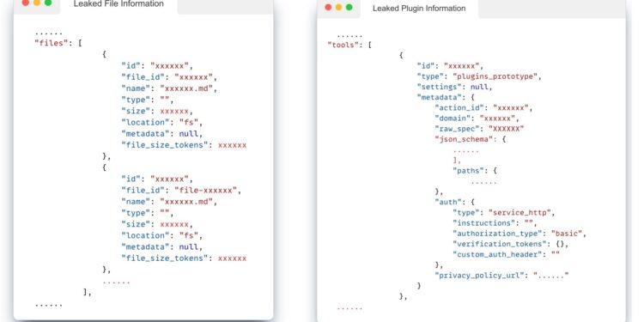Click the "file_id": "xxxxxx" line without file- prefix
The width and height of the screenshot is (644, 322).
[169, 76]
